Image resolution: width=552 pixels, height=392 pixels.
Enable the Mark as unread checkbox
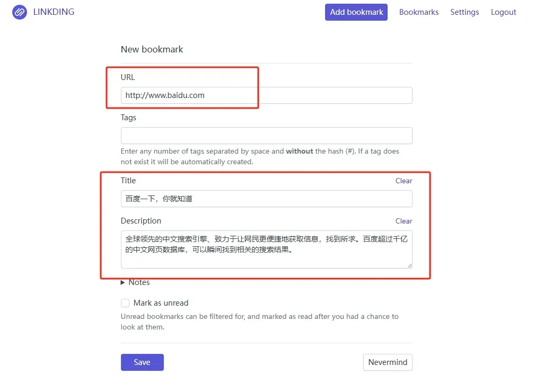[125, 303]
